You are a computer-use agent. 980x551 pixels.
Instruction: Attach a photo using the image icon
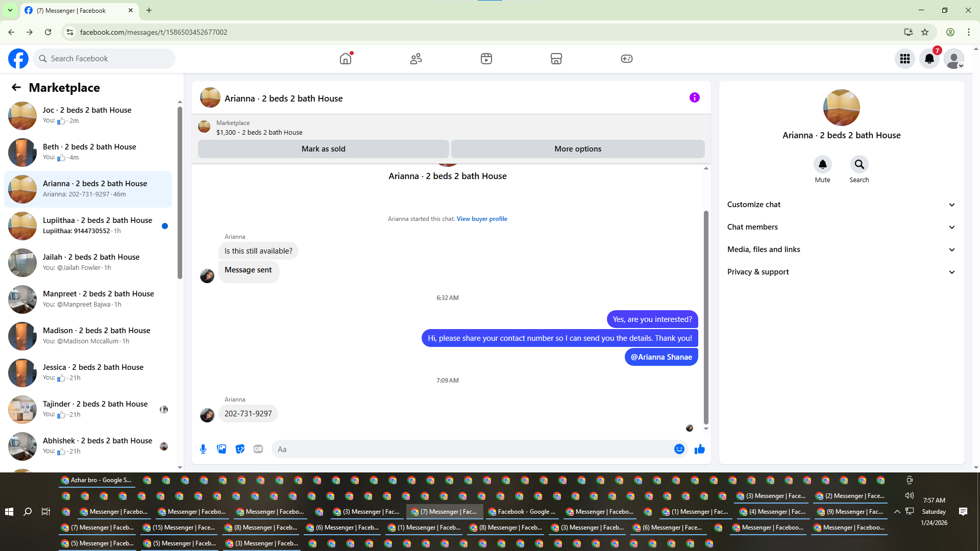[222, 449]
